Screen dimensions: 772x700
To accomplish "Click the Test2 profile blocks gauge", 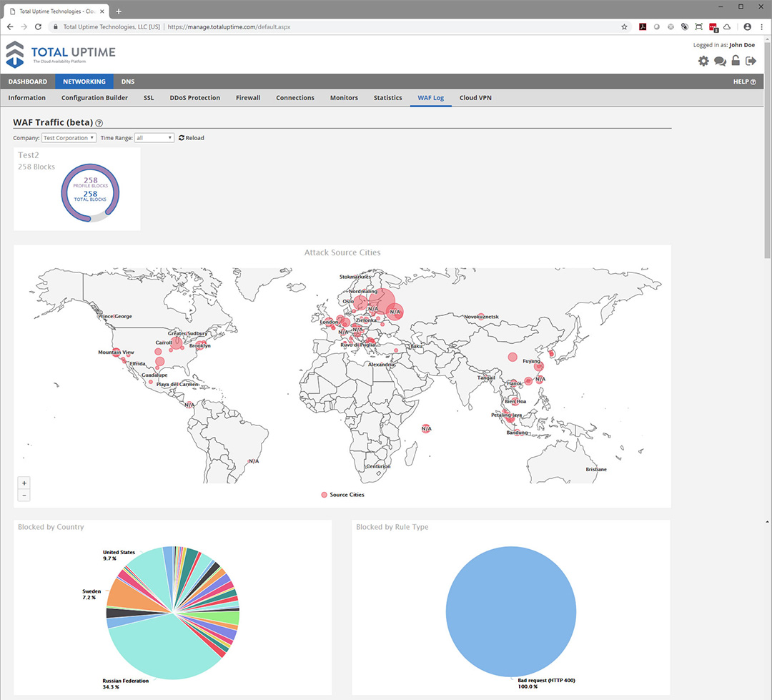I will click(x=90, y=192).
